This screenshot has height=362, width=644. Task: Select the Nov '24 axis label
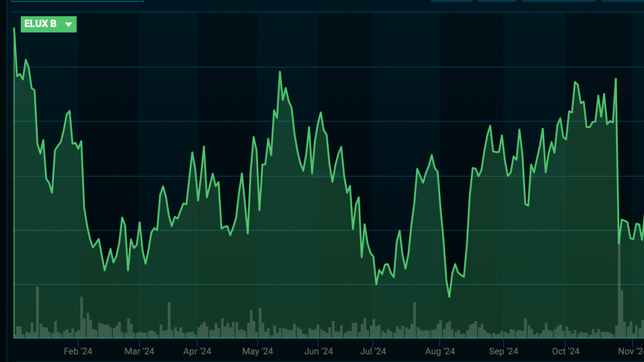coord(630,351)
